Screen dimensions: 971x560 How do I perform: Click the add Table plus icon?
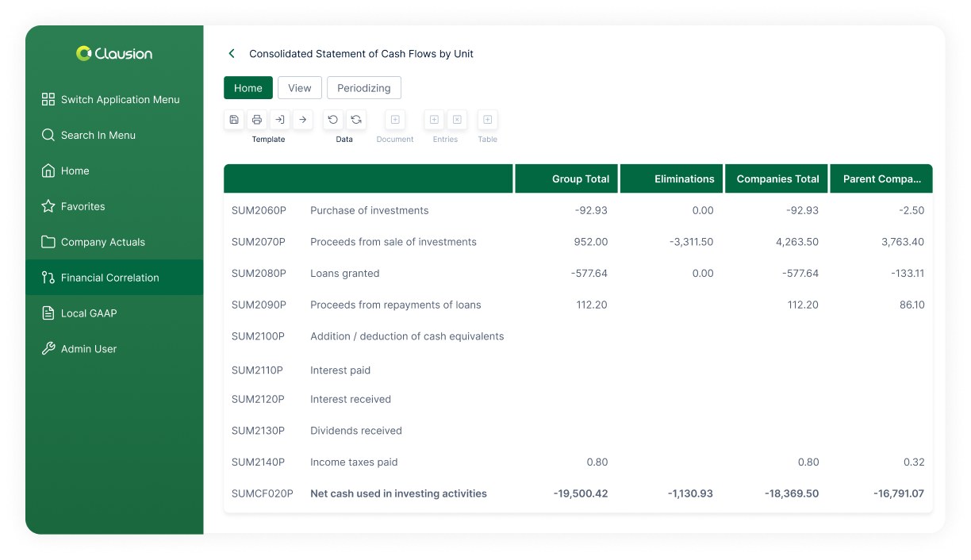pyautogui.click(x=487, y=120)
